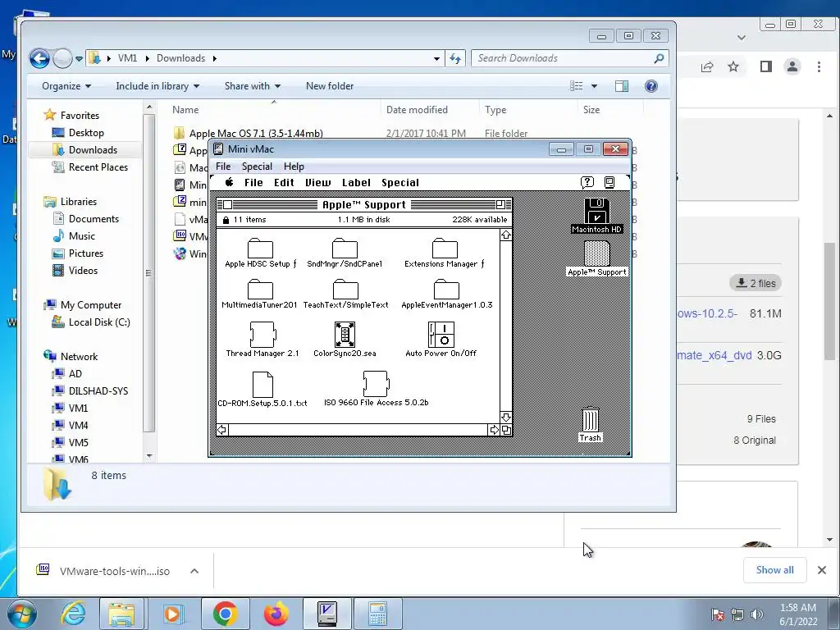The image size is (840, 630).
Task: Open Chrome three-dot menu
Action: 819,66
